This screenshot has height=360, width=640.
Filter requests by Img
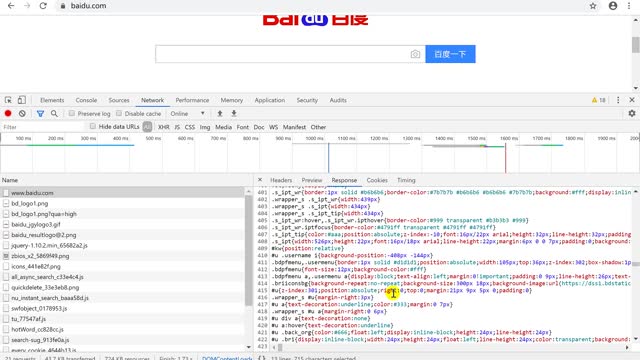205,127
